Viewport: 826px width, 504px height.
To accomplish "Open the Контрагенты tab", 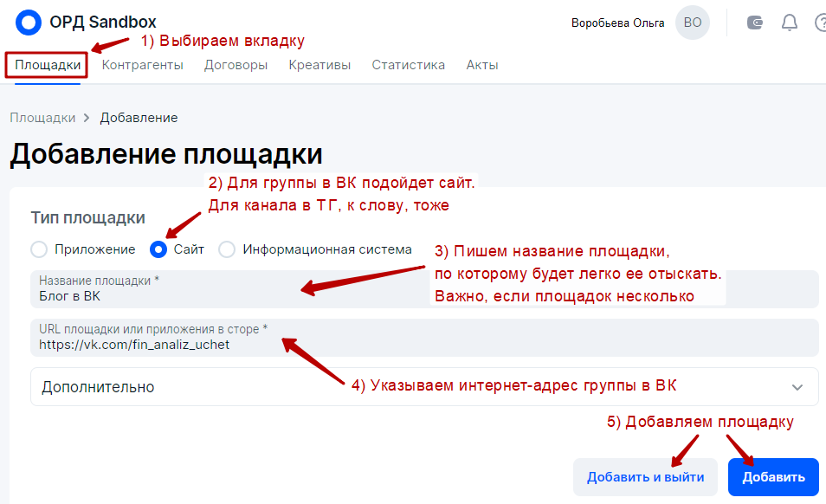I will click(142, 65).
